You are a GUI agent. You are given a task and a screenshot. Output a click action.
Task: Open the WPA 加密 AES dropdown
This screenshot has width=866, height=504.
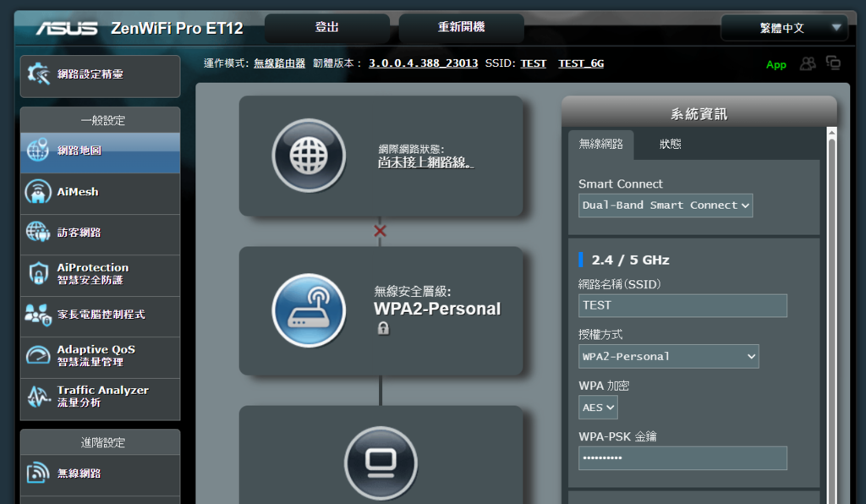[598, 408]
